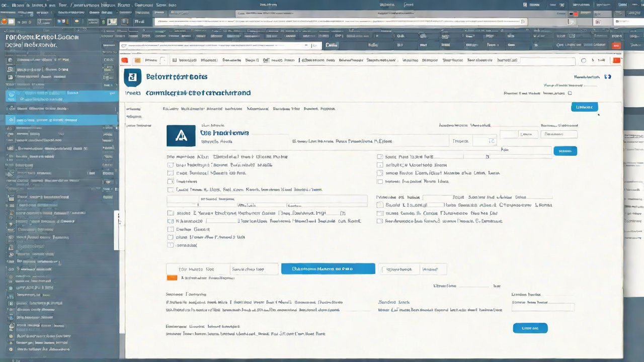This screenshot has width=644, height=362.
Task: Tick the top checkbox in right form column
Action: (x=380, y=157)
